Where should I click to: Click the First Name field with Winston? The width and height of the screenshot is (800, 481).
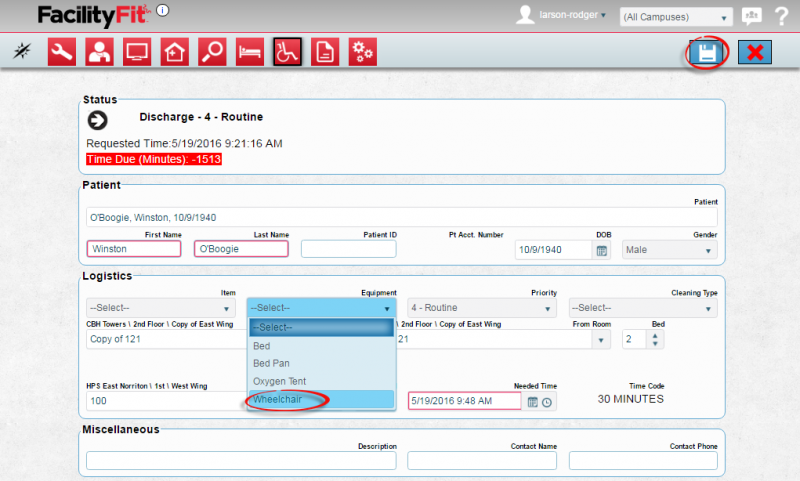(x=134, y=248)
